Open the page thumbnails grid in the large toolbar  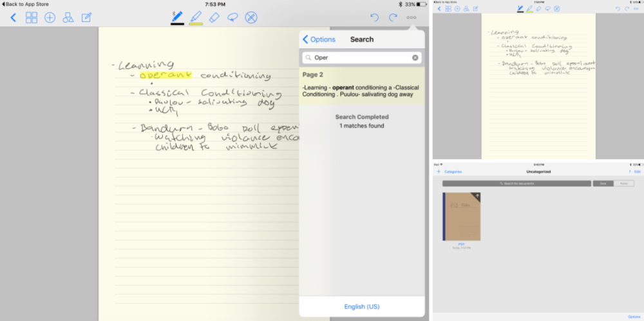(x=31, y=17)
